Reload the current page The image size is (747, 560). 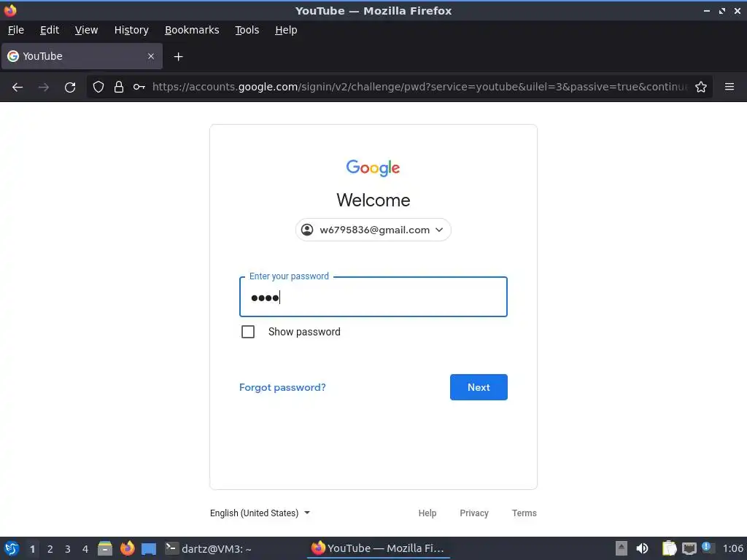click(x=70, y=87)
